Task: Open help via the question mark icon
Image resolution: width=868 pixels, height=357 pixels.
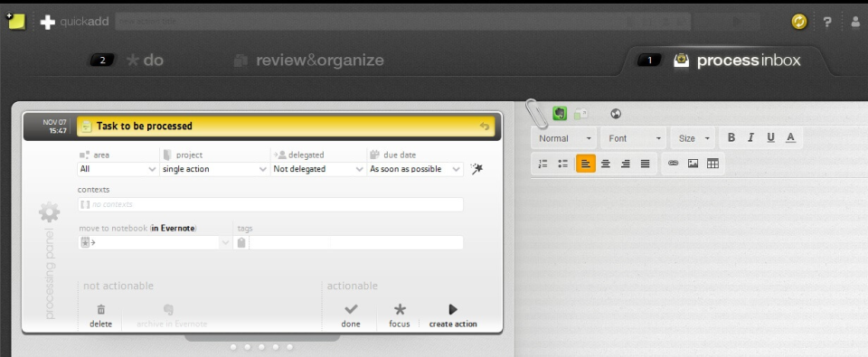Action: pyautogui.click(x=827, y=22)
